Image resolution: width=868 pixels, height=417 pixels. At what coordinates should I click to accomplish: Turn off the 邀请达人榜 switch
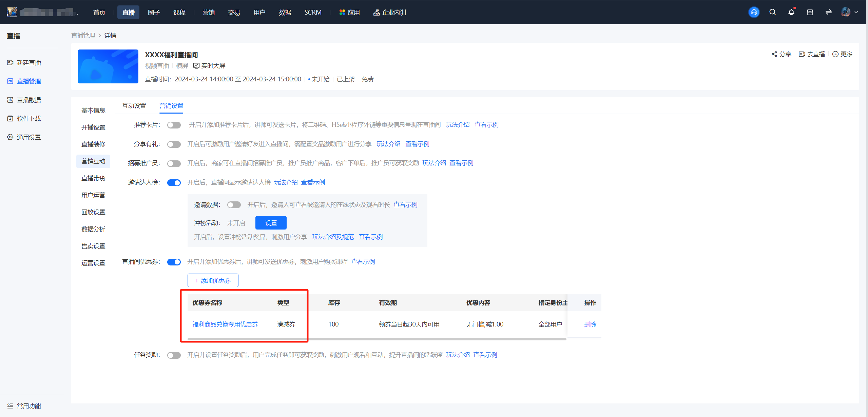tap(174, 183)
